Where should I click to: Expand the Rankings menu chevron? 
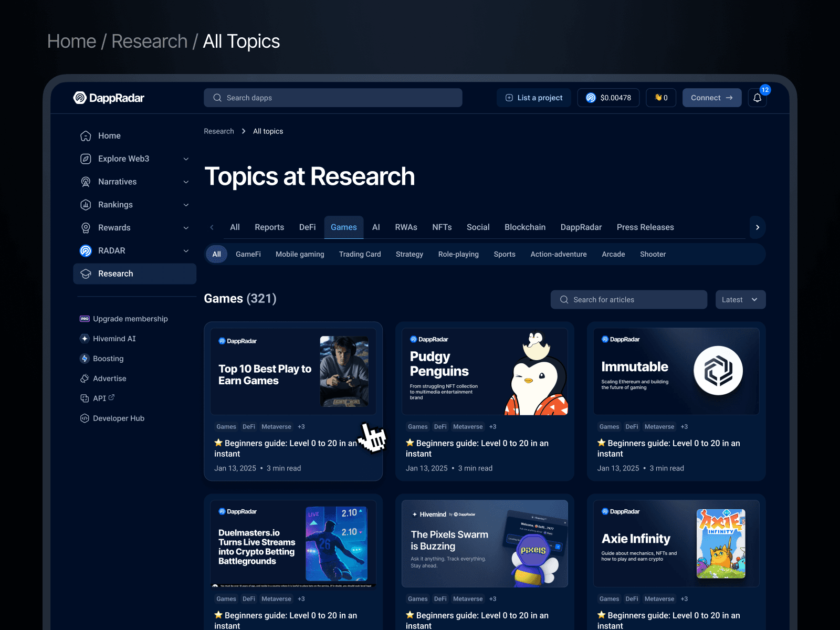click(x=186, y=205)
